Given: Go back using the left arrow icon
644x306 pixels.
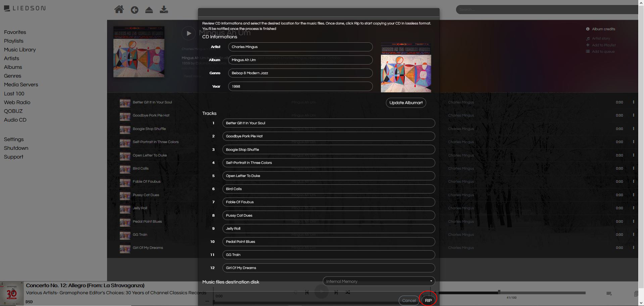Looking at the screenshot, I should point(135,10).
